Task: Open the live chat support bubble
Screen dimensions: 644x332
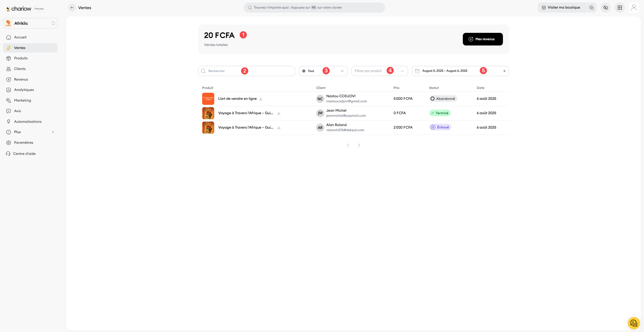Action: click(634, 323)
